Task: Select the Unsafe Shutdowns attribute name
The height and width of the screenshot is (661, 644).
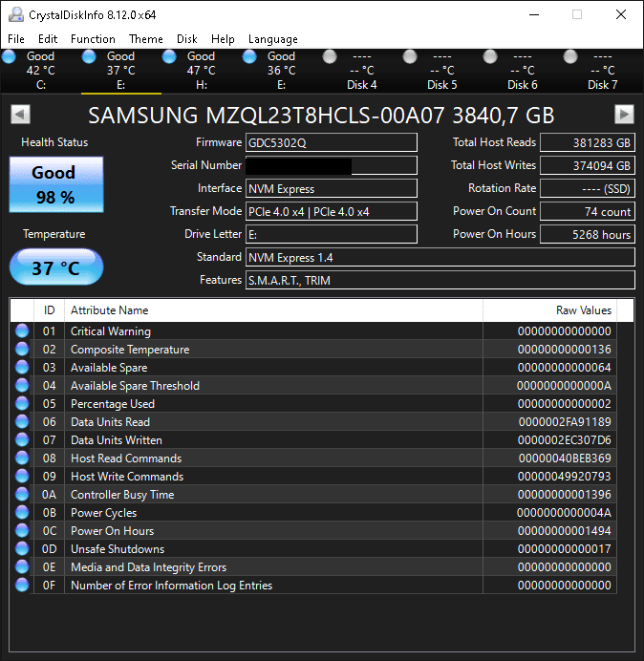Action: (x=118, y=549)
